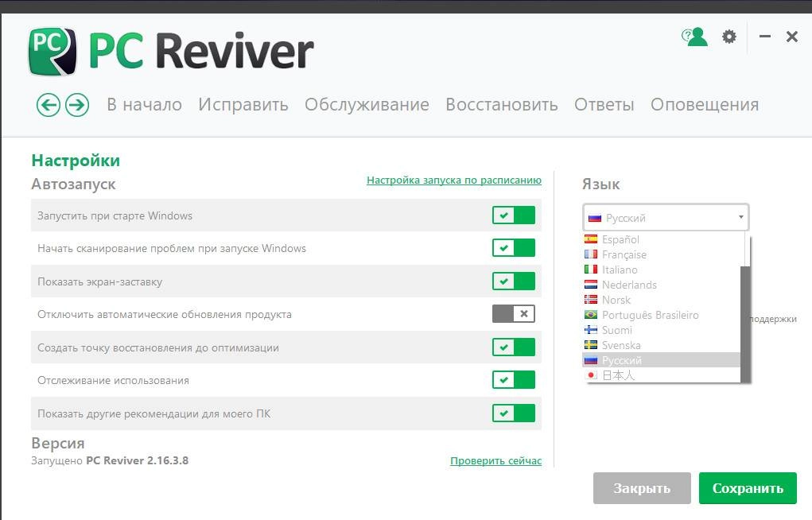Image resolution: width=812 pixels, height=520 pixels.
Task: Toggle 'Начать сканирование проблем' switch
Action: 514,247
